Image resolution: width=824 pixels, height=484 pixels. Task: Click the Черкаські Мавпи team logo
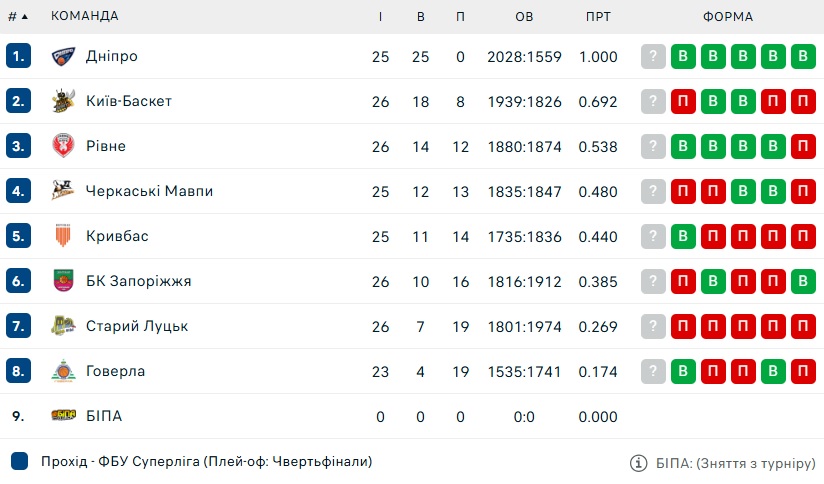click(63, 191)
